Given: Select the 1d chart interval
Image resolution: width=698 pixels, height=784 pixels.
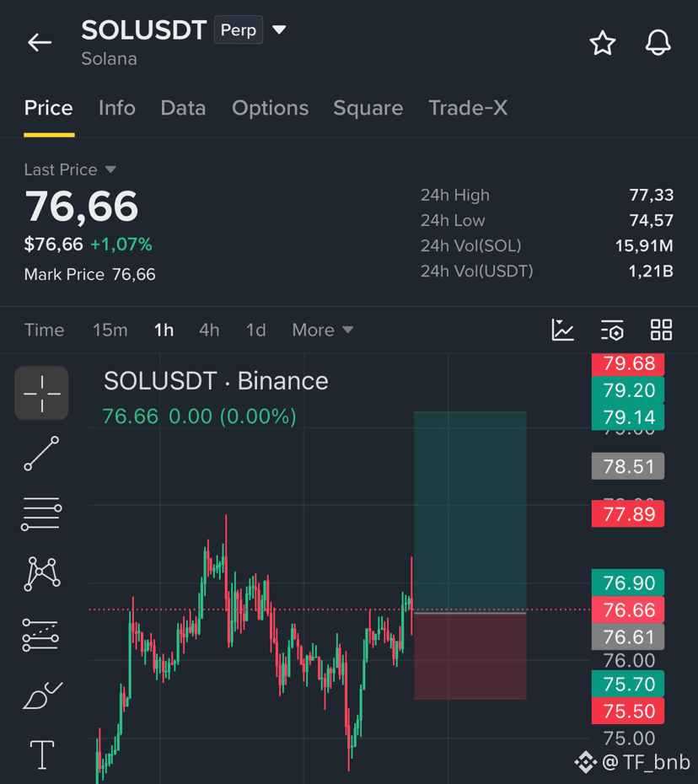Looking at the screenshot, I should point(255,330).
